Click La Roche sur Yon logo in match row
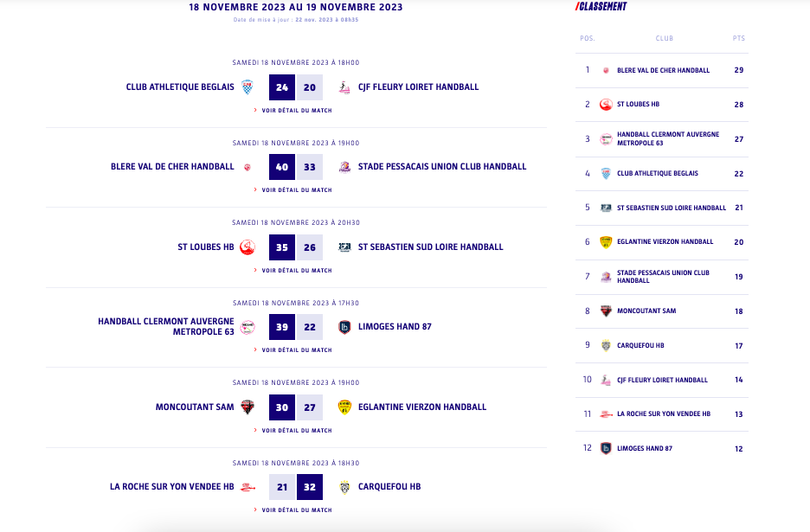 [x=247, y=487]
